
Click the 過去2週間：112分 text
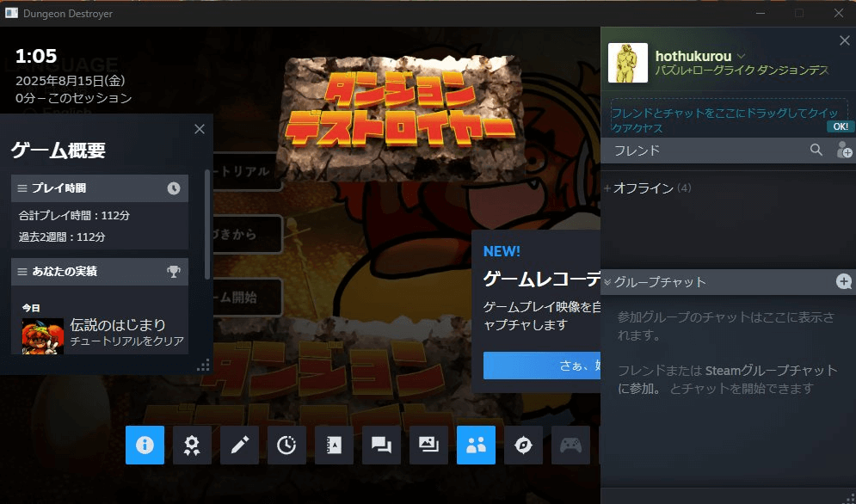pyautogui.click(x=62, y=237)
